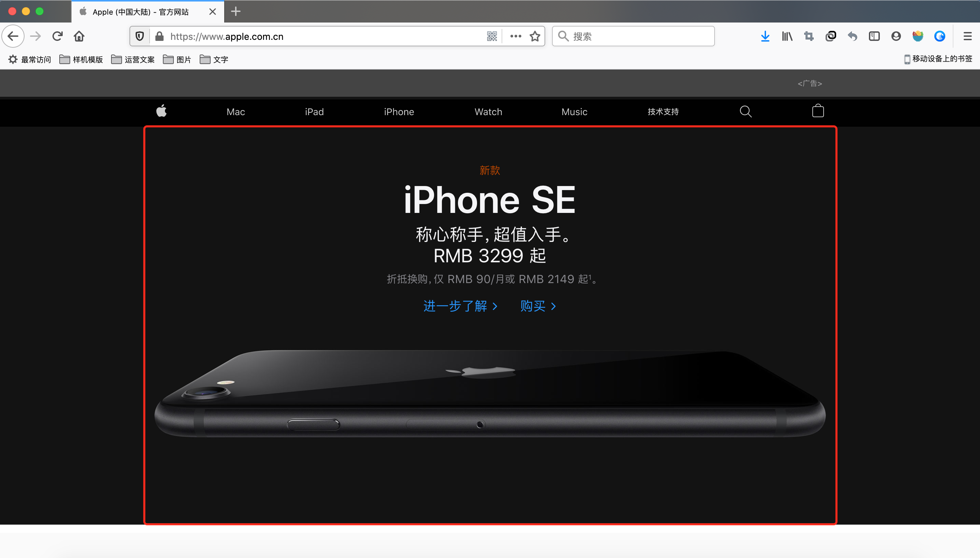
Task: Open the Library icon in toolbar
Action: (x=787, y=36)
